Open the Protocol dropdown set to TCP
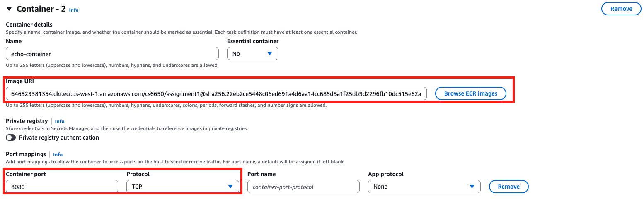Screen dimensions: 644x199 click(x=182, y=187)
